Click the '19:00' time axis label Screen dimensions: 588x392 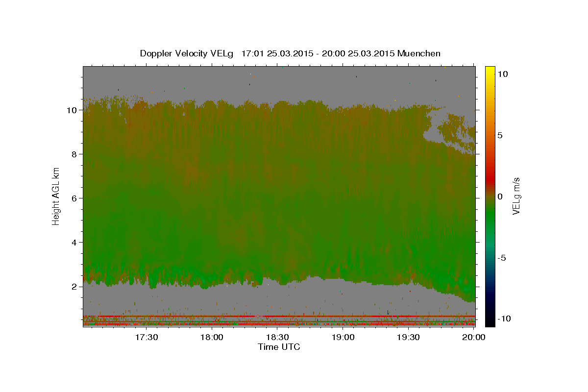(x=343, y=337)
